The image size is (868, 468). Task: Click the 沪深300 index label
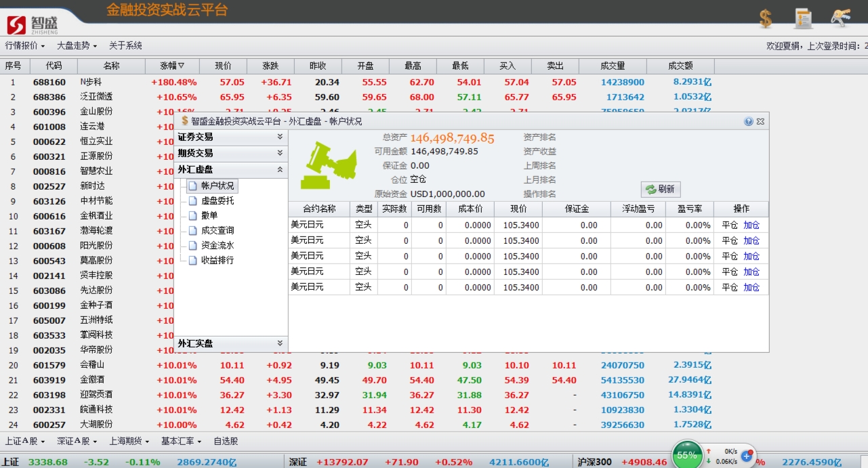[x=595, y=462]
